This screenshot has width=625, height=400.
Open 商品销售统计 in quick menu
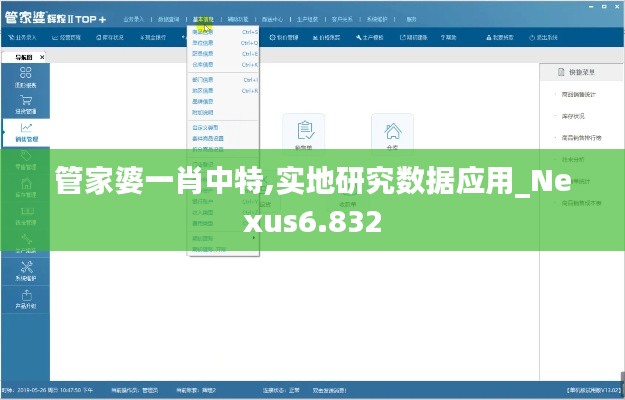578,94
